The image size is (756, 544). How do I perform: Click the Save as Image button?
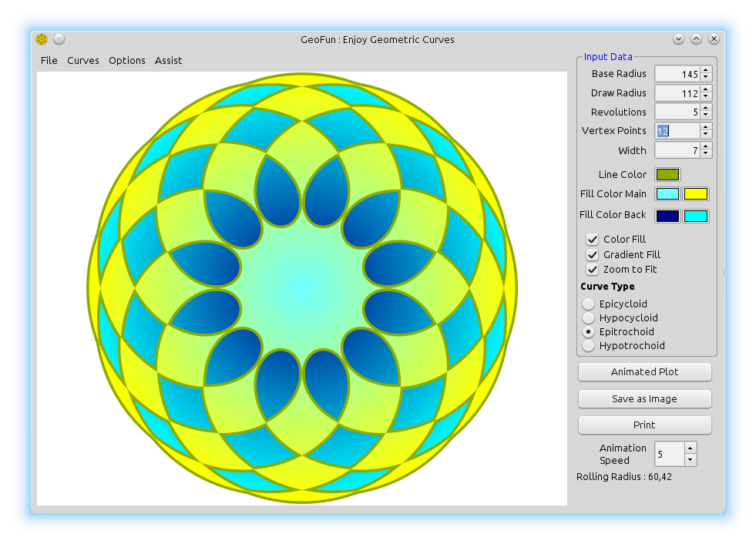click(x=644, y=399)
